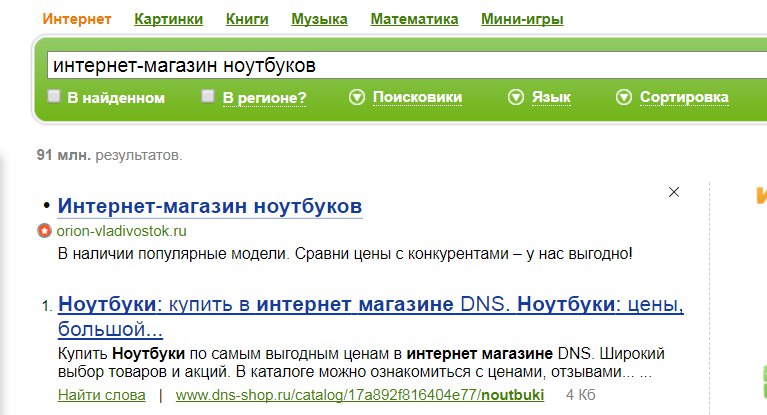Click the search query input field
The image size is (767, 415).
click(407, 65)
